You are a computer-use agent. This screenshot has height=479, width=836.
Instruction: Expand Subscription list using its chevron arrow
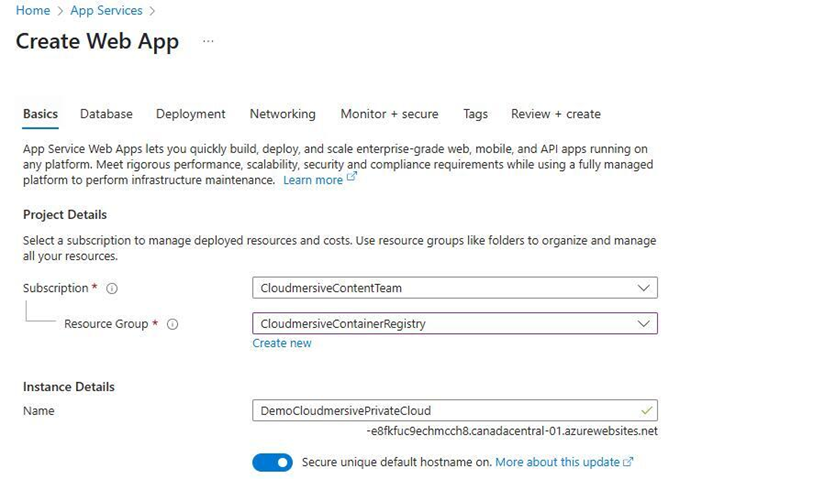644,288
